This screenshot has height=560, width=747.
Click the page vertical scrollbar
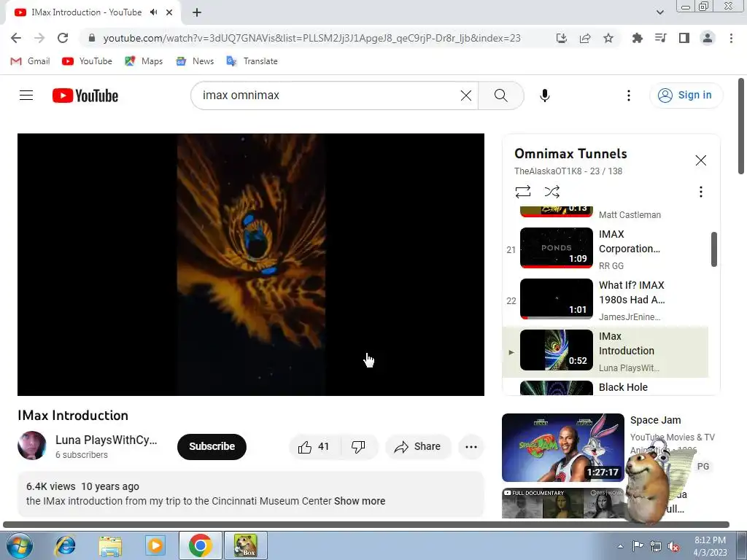click(741, 126)
